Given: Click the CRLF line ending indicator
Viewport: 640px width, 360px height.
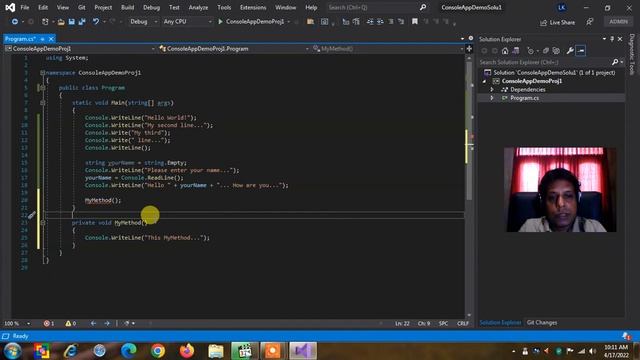Looking at the screenshot, I should [463, 323].
